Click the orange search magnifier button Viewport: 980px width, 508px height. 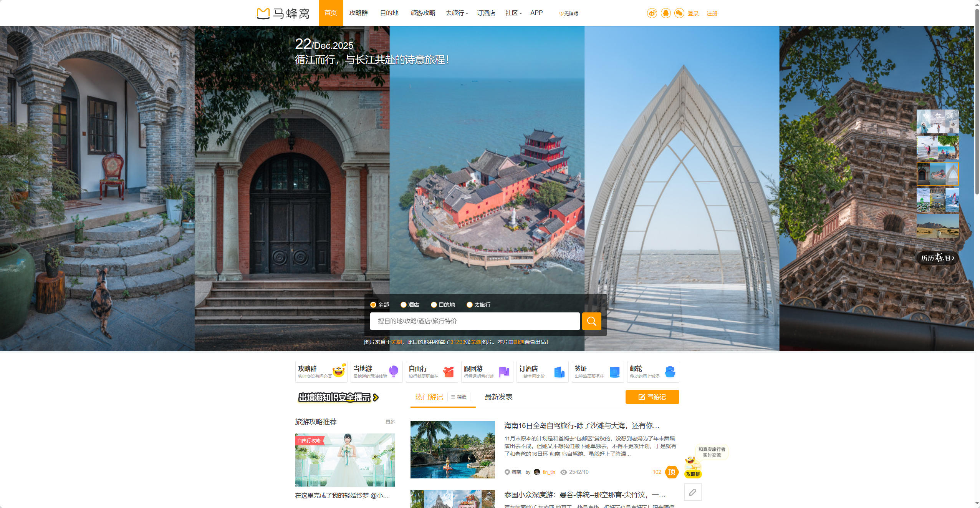591,321
